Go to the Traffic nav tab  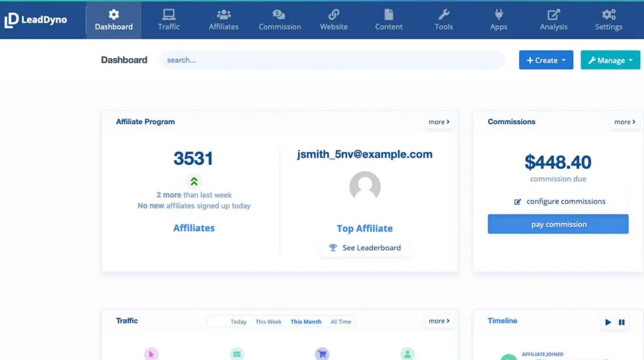pyautogui.click(x=169, y=20)
